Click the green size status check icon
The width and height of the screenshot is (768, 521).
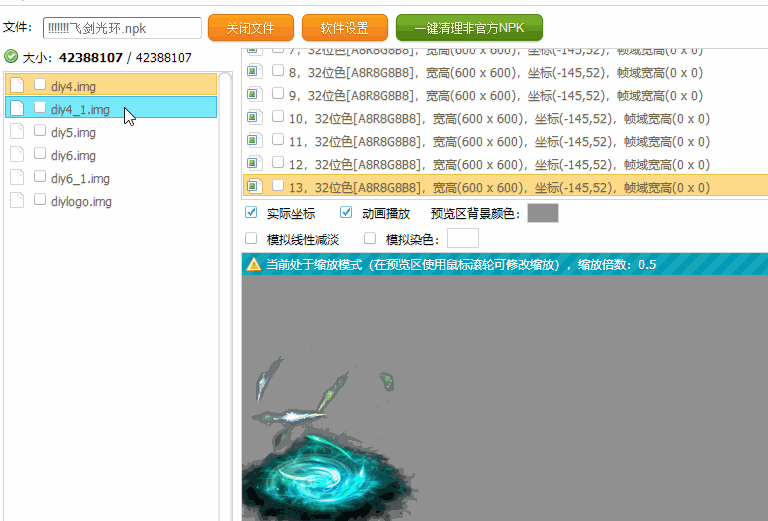point(11,57)
